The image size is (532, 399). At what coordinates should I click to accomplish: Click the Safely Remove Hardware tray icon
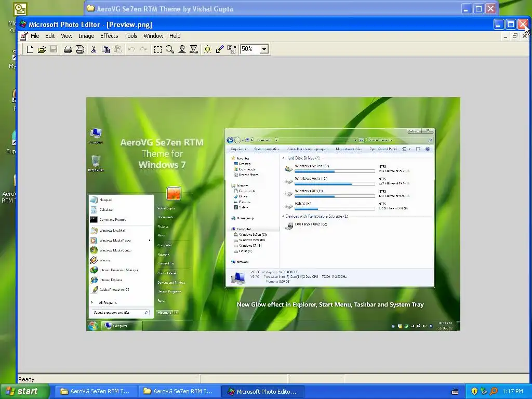(x=484, y=391)
